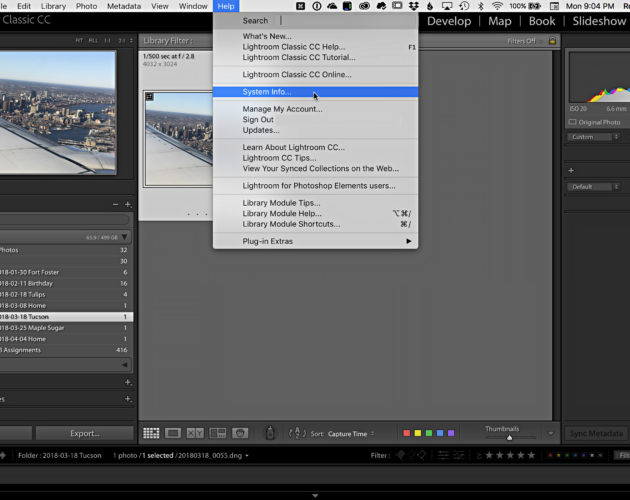Open filename dropdown arrow in filmstrip bar
The image size is (630, 500).
[247, 456]
